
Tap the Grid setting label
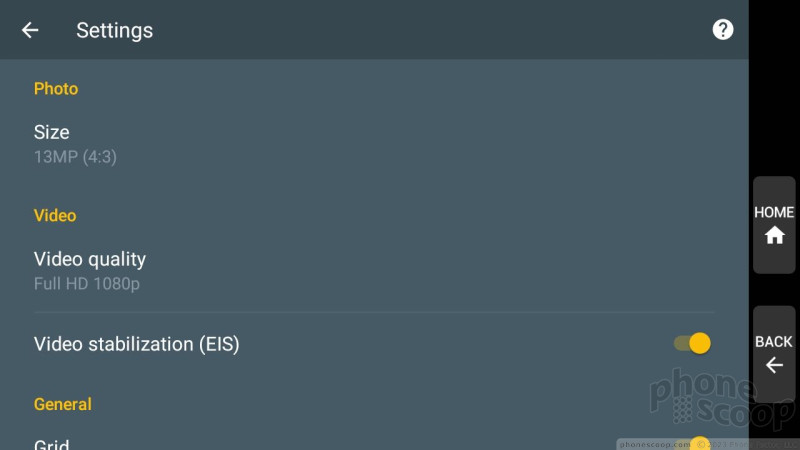coord(52,444)
